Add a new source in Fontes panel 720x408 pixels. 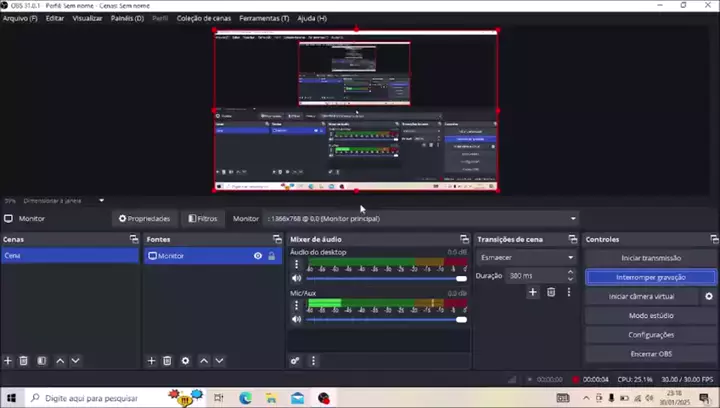pos(151,360)
